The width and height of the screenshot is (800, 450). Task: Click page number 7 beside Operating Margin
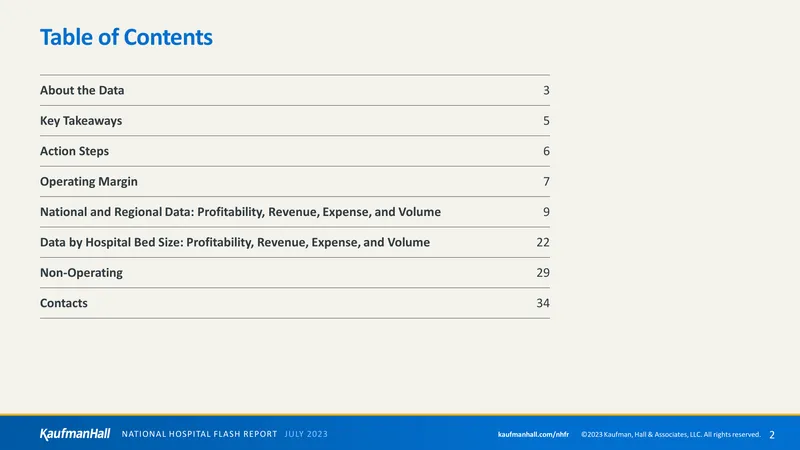pyautogui.click(x=546, y=182)
